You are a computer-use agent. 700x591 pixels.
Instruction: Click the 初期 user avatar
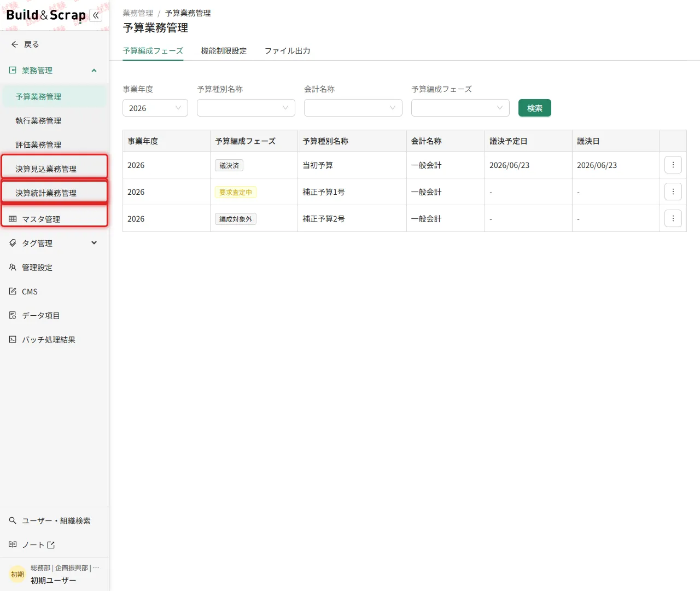click(17, 574)
